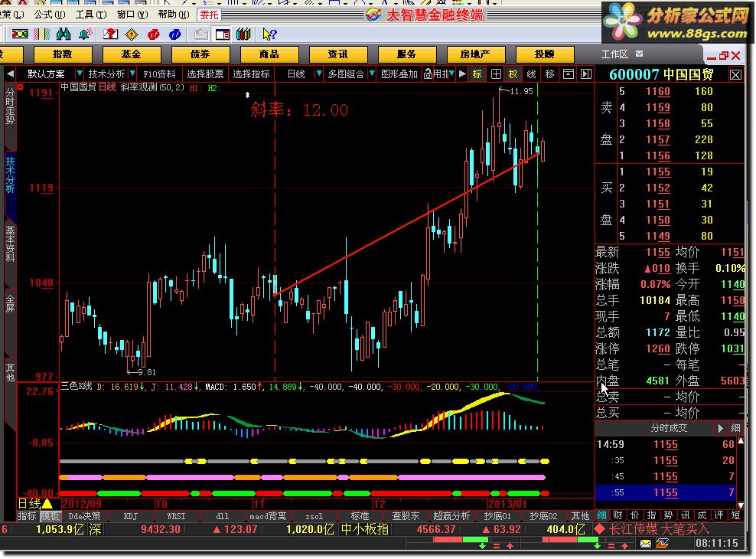The image size is (756, 559).
Task: Click the yellow triangle next to 日线
Action: tap(47, 504)
